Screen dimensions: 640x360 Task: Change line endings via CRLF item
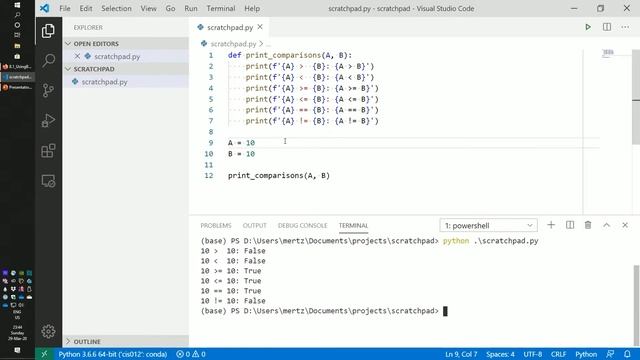[558, 354]
